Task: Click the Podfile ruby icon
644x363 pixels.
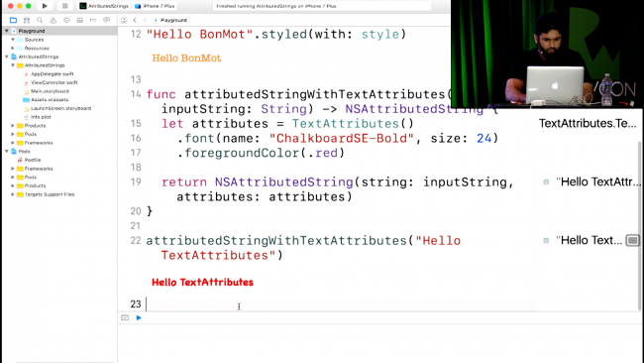Action: [20, 160]
